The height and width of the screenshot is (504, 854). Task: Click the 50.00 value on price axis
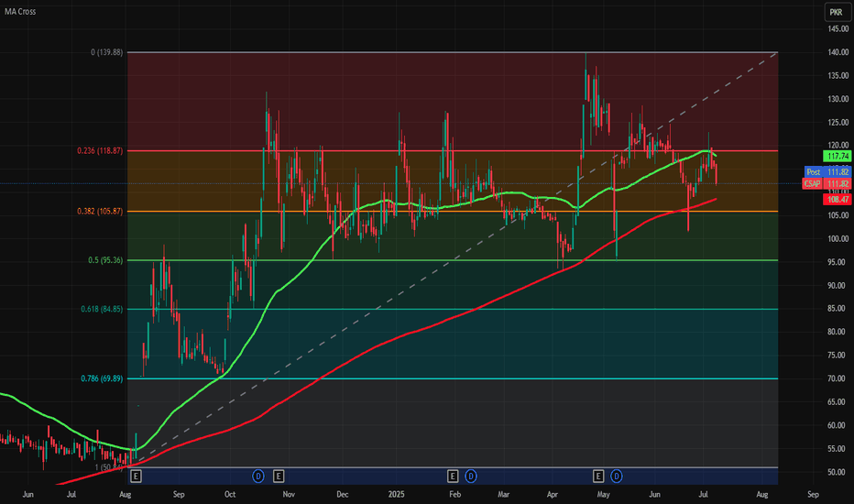(838, 473)
